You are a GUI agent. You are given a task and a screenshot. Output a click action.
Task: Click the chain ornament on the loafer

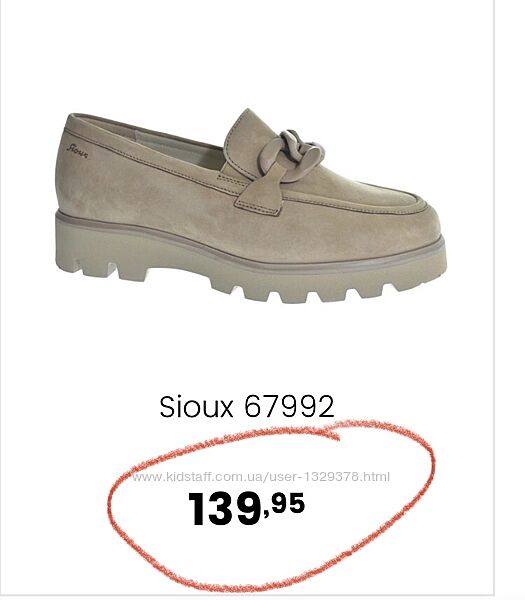[297, 153]
